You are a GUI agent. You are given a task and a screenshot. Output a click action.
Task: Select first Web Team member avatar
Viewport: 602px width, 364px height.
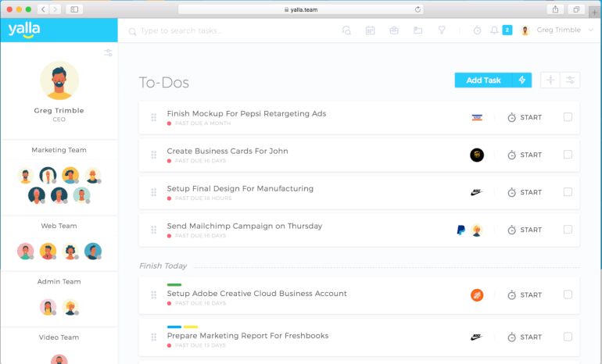click(x=25, y=252)
